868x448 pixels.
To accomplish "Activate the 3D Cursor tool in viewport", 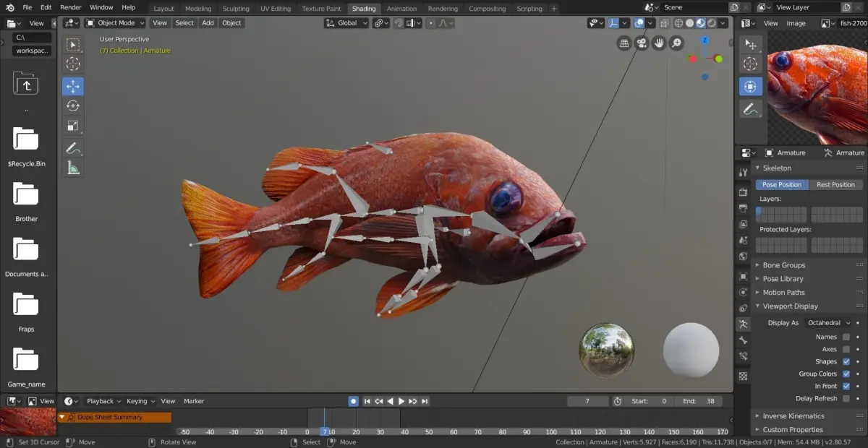I will click(73, 64).
